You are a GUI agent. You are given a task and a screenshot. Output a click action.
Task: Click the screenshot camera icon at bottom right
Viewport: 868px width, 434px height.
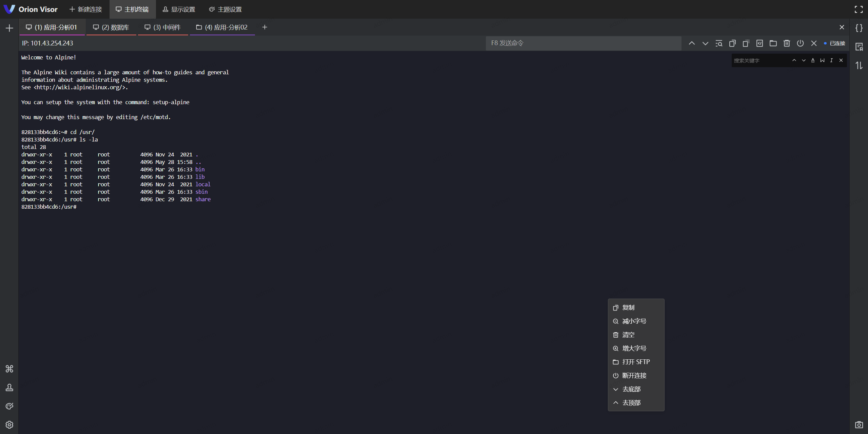(x=859, y=424)
